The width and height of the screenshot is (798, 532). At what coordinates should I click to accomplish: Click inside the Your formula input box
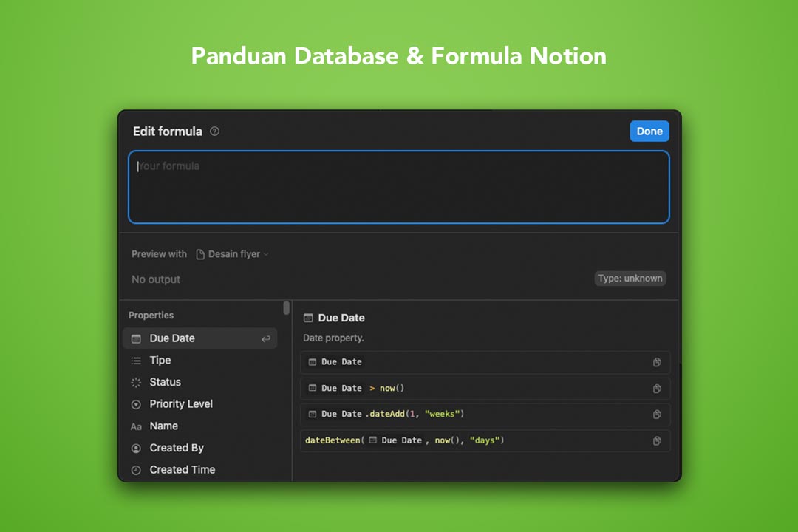(399, 187)
